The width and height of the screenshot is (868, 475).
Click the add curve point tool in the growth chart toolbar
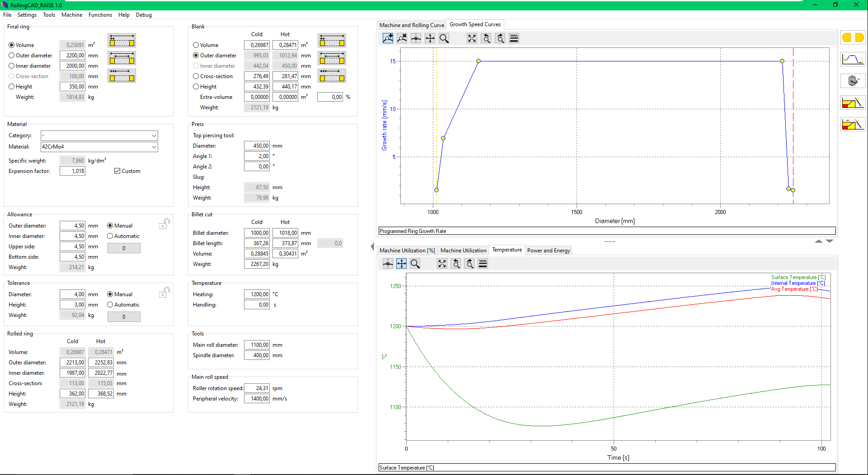pyautogui.click(x=388, y=38)
